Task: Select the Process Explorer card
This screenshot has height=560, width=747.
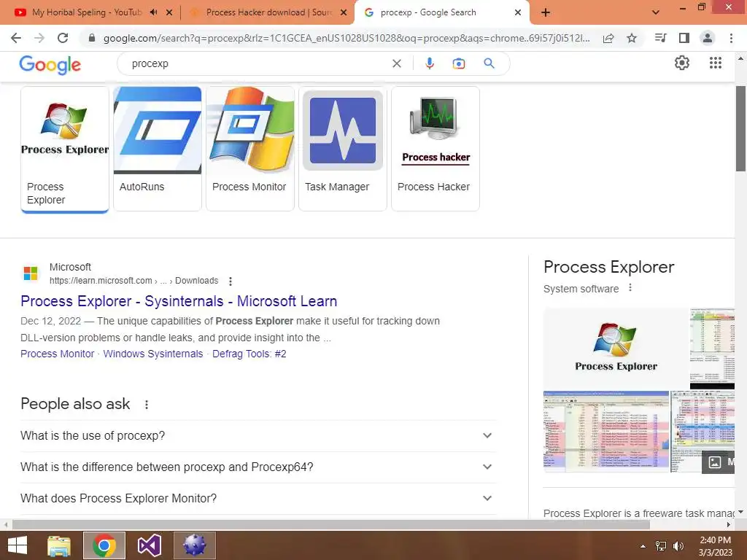Action: tap(65, 149)
